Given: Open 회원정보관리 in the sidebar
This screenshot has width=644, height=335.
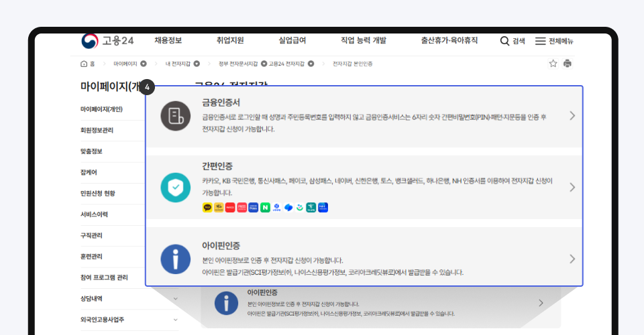Looking at the screenshot, I should (97, 131).
